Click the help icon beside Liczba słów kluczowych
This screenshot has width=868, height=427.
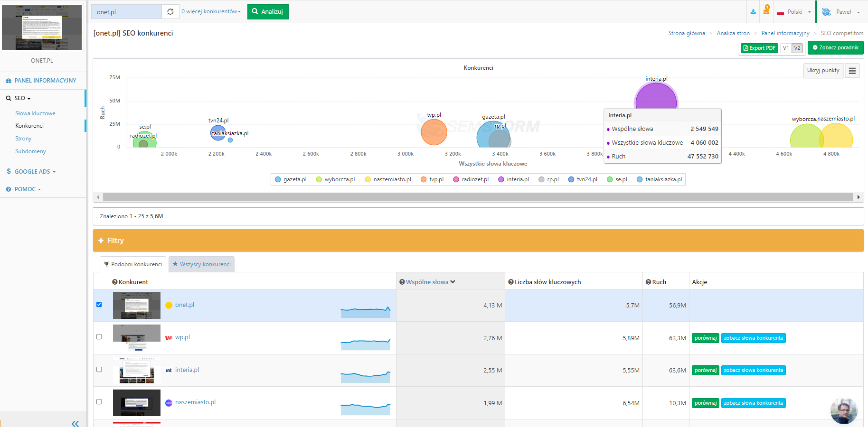point(511,282)
